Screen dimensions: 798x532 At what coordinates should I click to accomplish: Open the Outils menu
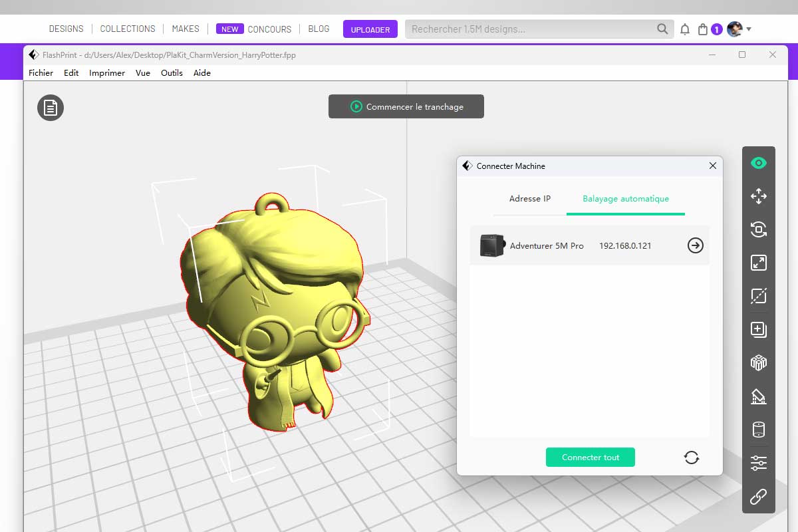(x=172, y=73)
